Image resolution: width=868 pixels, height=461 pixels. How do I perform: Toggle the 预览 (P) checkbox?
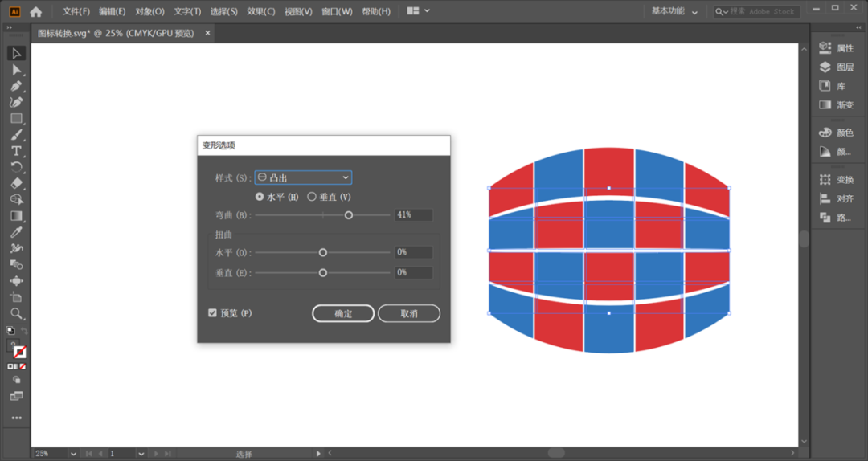[212, 313]
